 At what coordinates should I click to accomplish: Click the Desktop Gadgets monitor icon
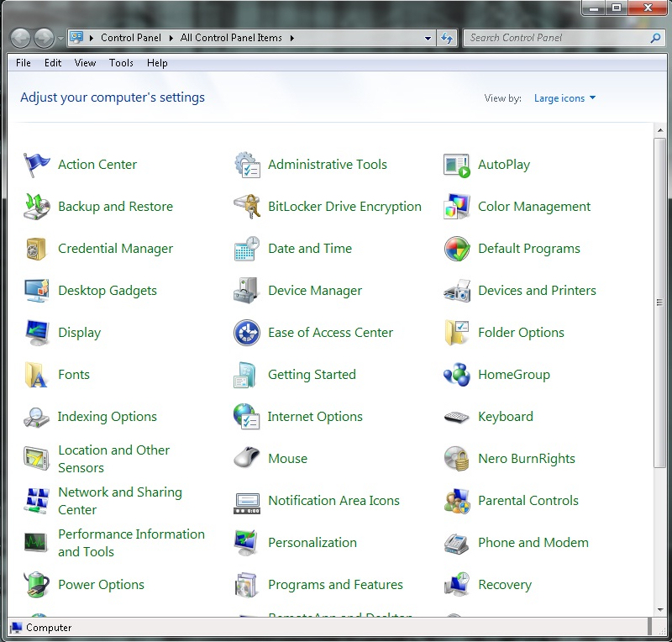pos(36,291)
